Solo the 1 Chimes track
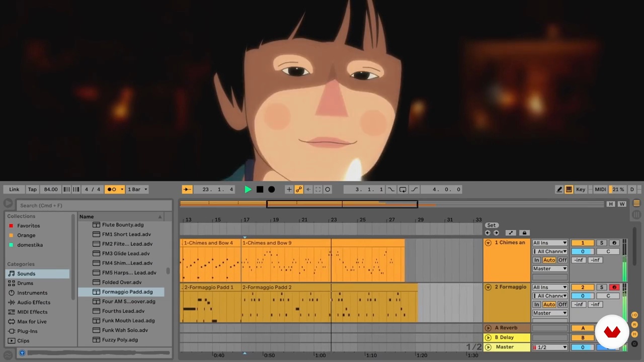The height and width of the screenshot is (362, 644). [601, 243]
